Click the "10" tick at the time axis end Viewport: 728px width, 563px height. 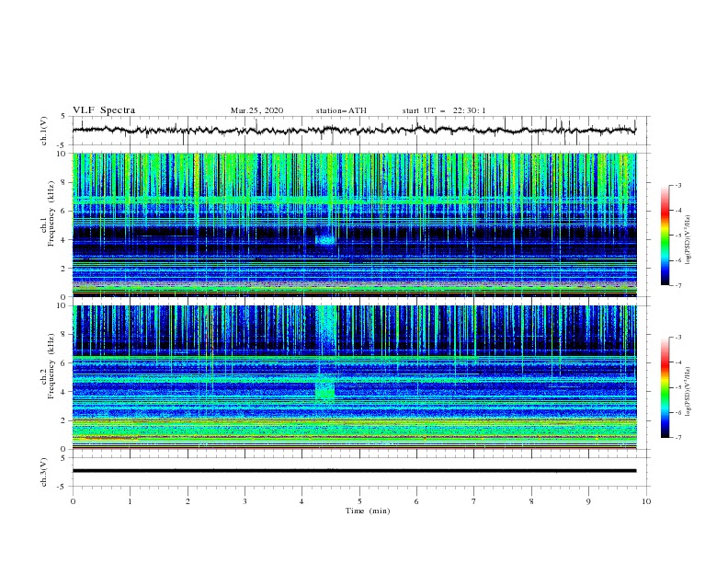pos(646,501)
